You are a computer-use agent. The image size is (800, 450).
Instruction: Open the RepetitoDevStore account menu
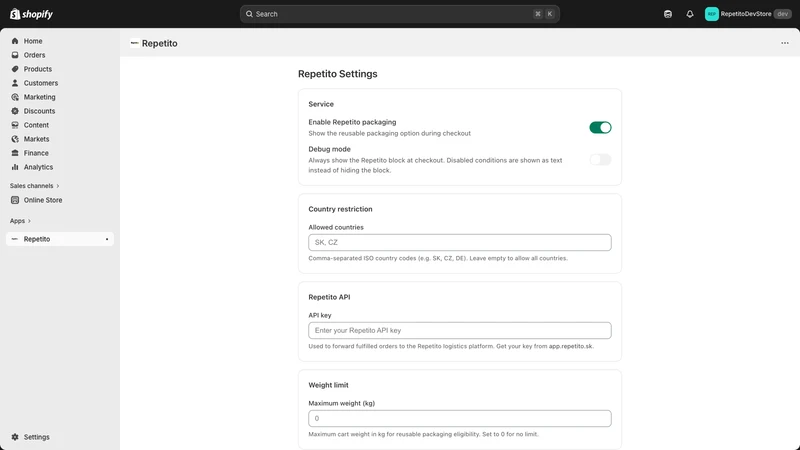747,14
